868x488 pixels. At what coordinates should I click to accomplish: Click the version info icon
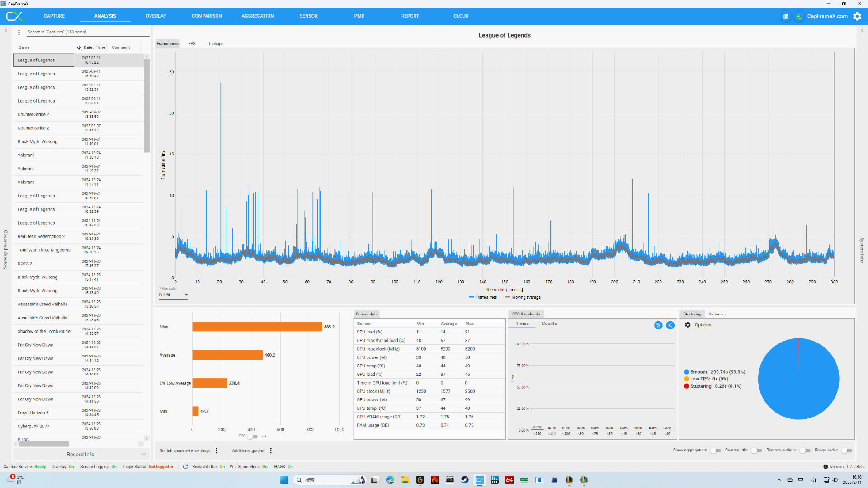point(826,467)
